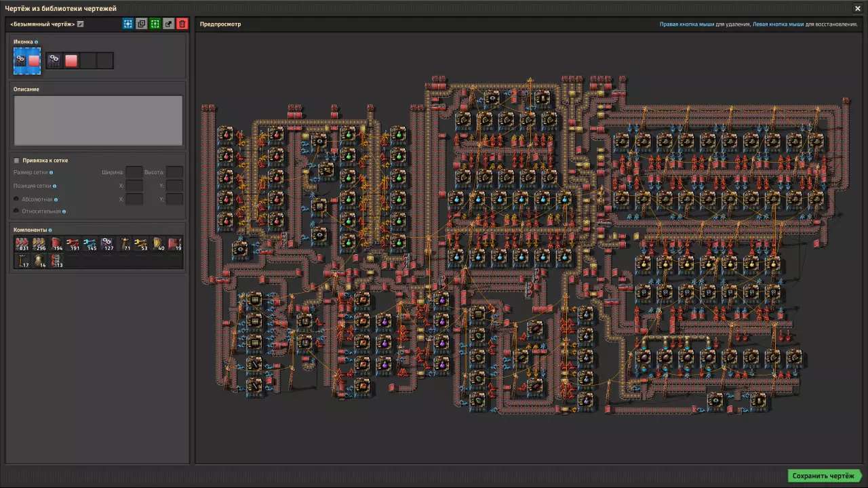Click the gray duplicate blueprint icon
The width and height of the screenshot is (868, 488).
[142, 24]
